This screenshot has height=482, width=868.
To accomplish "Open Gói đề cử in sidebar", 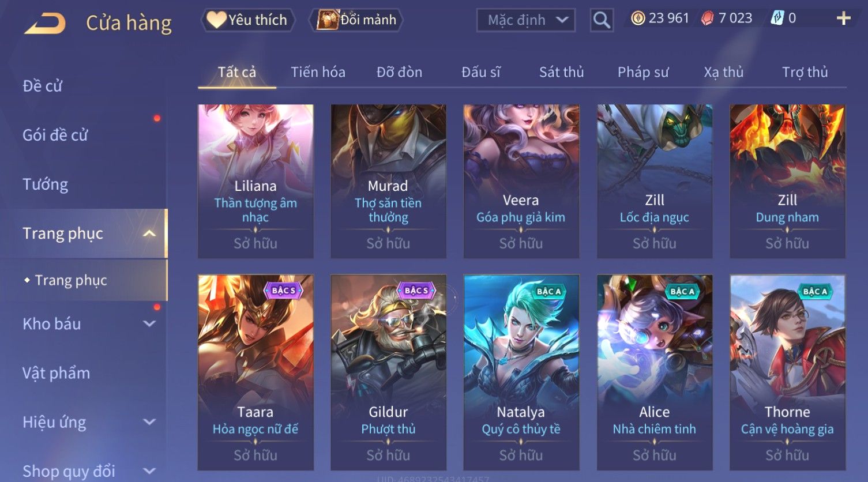I will (55, 135).
